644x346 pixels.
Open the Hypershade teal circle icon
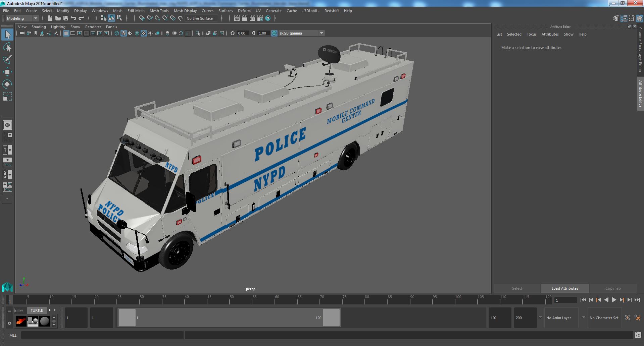[268, 18]
